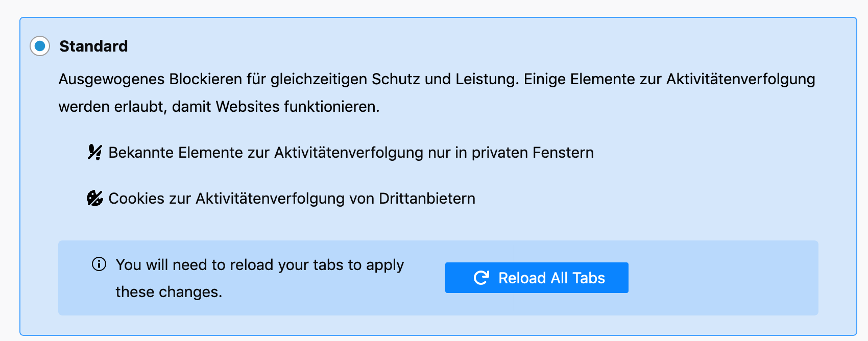This screenshot has width=868, height=341.
Task: Click empty space right of Reload button
Action: 720,278
